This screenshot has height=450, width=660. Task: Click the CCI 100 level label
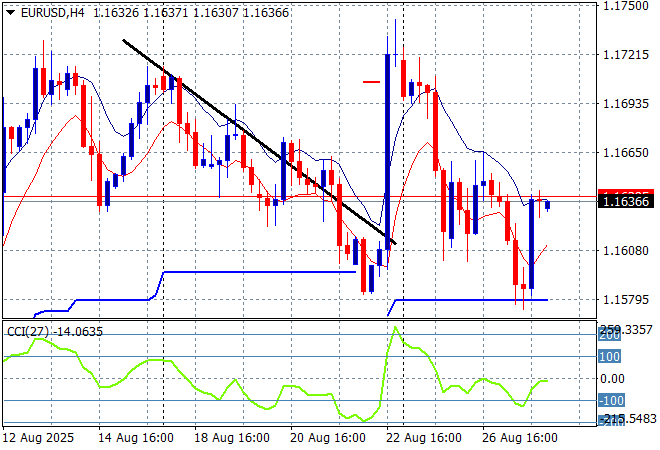tap(609, 357)
